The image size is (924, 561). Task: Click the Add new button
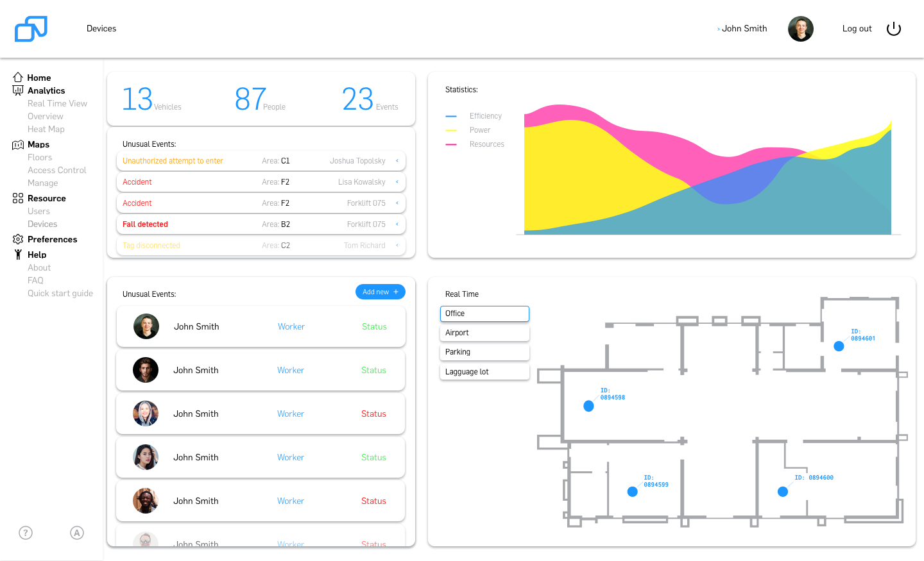click(380, 291)
